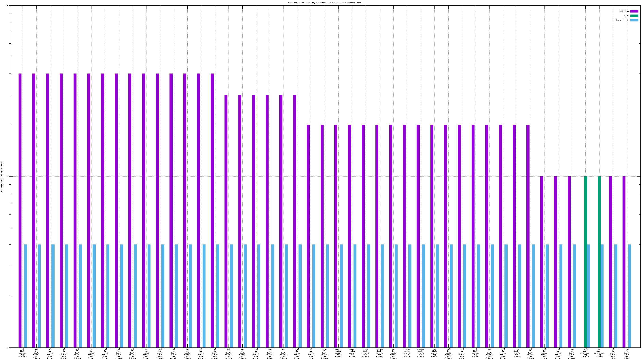Click the 5@ 1.list.dnswl.org origin label
644x362 pixels.
pyautogui.click(x=174, y=354)
